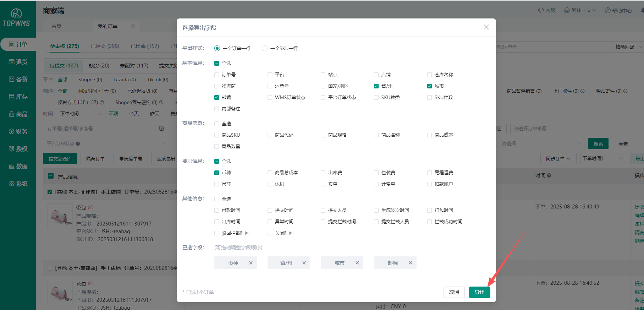Viewport: 644px width, 310px height.
Task: Remove 省/州 chip from selected fields
Action: click(x=304, y=263)
